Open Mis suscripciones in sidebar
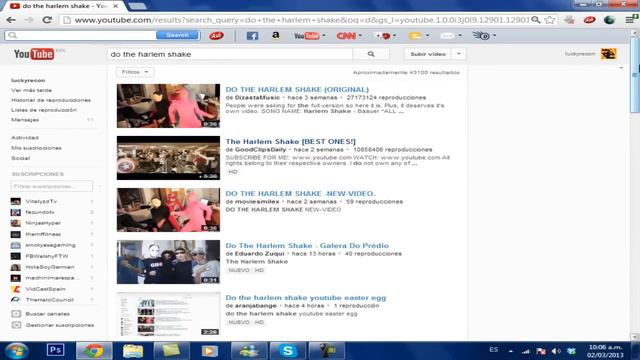Viewport: 640px width, 360px height. [x=36, y=148]
